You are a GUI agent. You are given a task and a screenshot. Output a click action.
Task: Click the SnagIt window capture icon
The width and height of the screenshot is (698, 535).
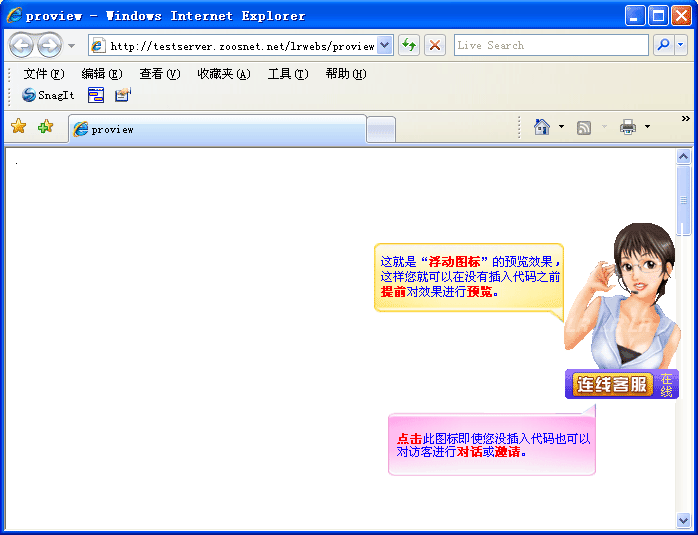tap(96, 95)
